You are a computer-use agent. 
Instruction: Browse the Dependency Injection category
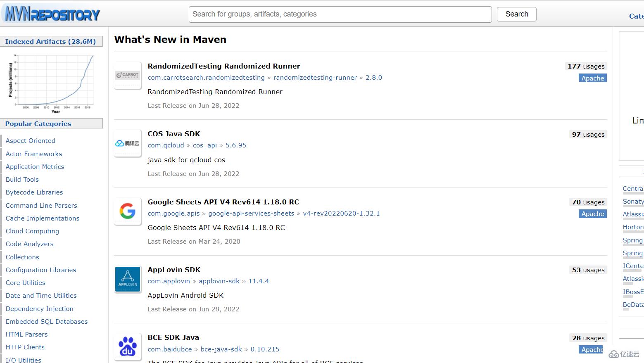(39, 309)
